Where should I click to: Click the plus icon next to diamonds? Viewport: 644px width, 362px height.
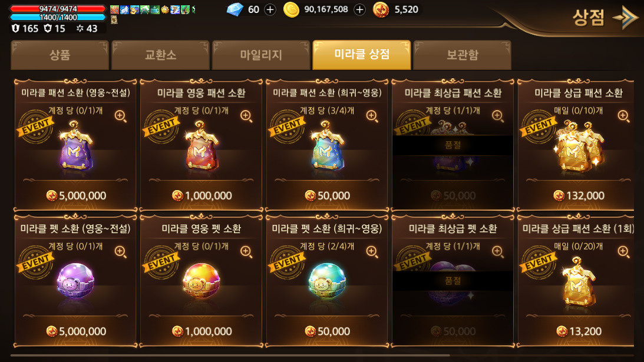[270, 9]
